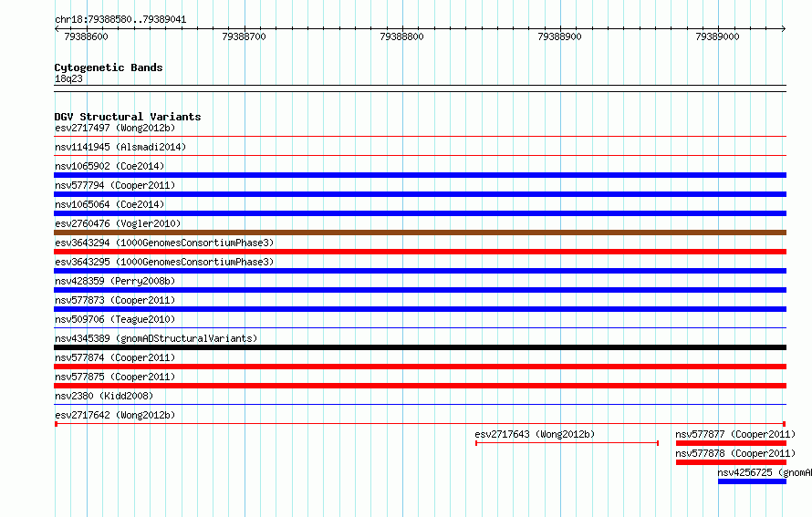Click the left arrow at ruler start

click(57, 29)
